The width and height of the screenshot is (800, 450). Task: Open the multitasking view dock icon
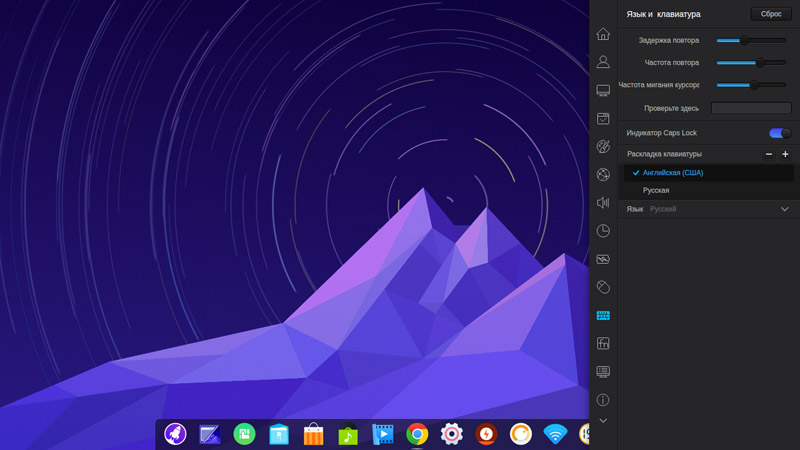tap(210, 435)
